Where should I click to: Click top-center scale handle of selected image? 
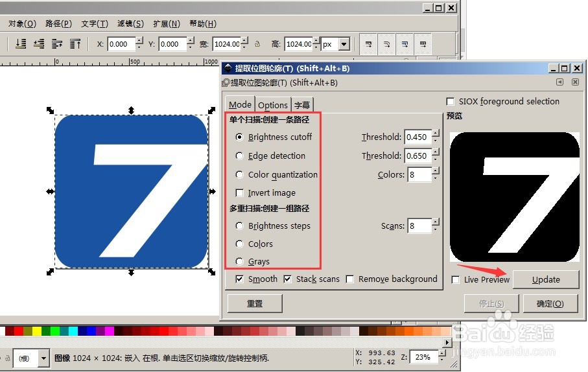click(x=131, y=110)
